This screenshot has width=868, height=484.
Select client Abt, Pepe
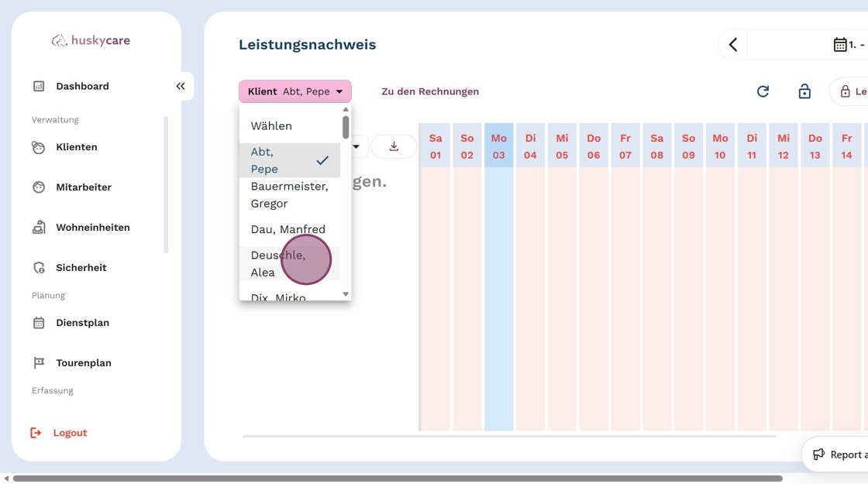point(290,160)
